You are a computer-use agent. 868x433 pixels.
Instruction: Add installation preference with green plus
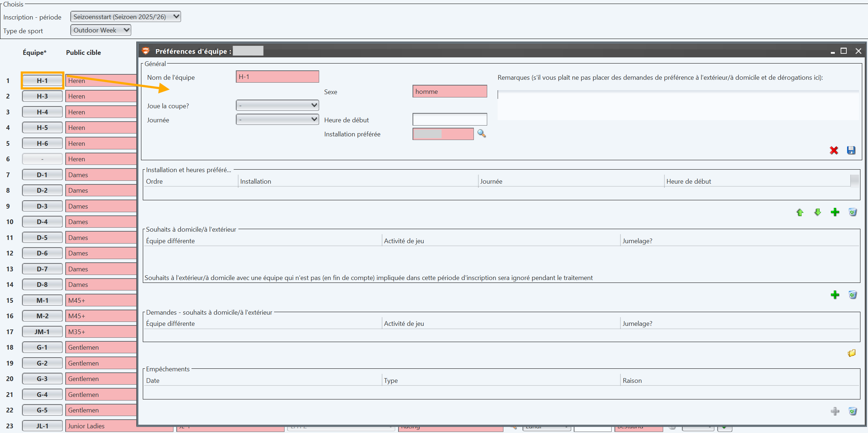835,212
